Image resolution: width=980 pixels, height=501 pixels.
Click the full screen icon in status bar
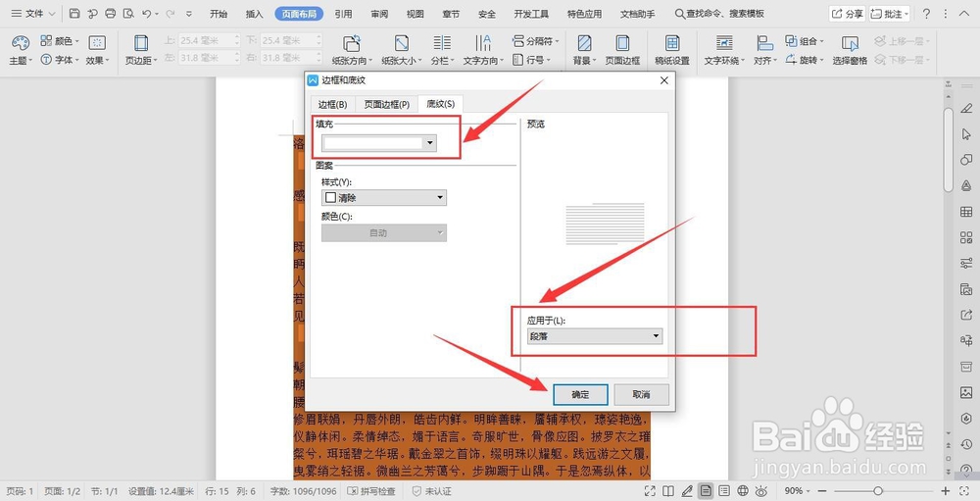(650, 491)
